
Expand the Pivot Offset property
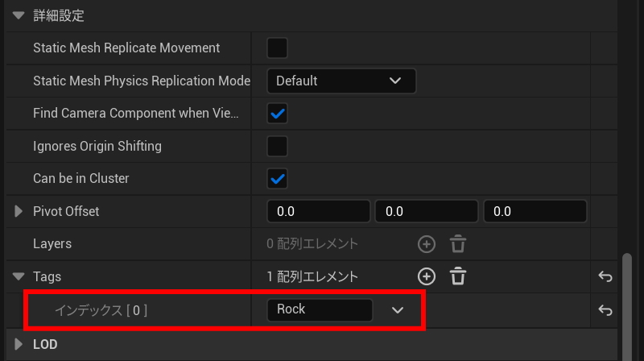tap(19, 211)
